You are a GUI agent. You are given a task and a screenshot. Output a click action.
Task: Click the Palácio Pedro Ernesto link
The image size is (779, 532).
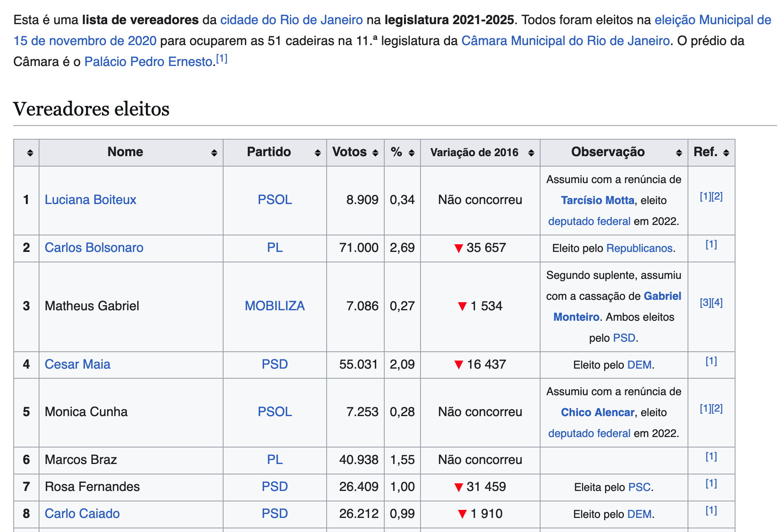tap(148, 62)
